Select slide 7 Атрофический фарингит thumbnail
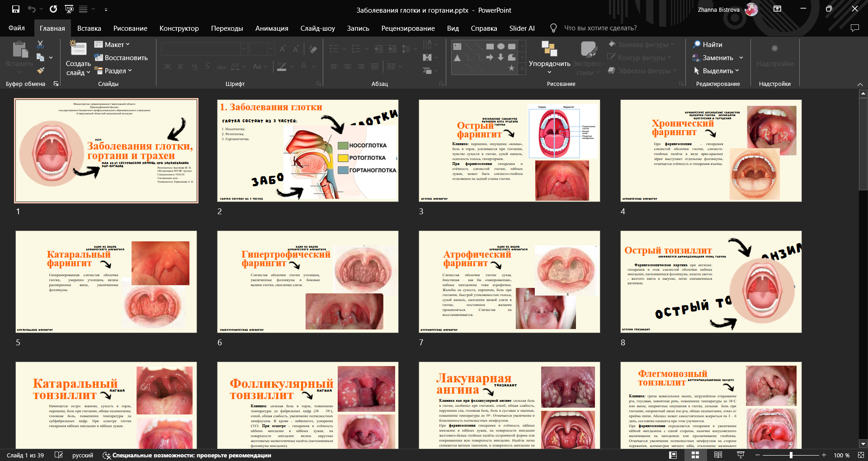 coord(509,282)
